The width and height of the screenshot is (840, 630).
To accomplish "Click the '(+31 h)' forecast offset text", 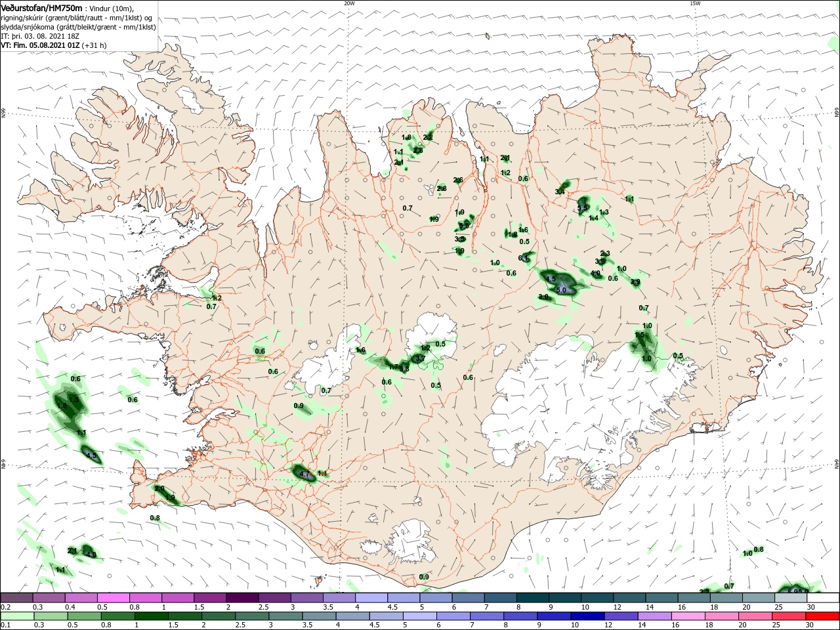I will pos(94,45).
